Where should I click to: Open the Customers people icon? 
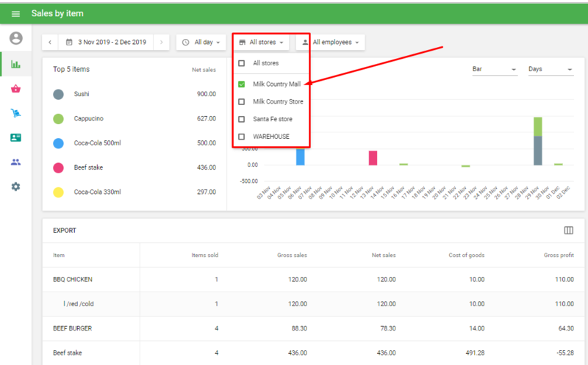coord(15,162)
